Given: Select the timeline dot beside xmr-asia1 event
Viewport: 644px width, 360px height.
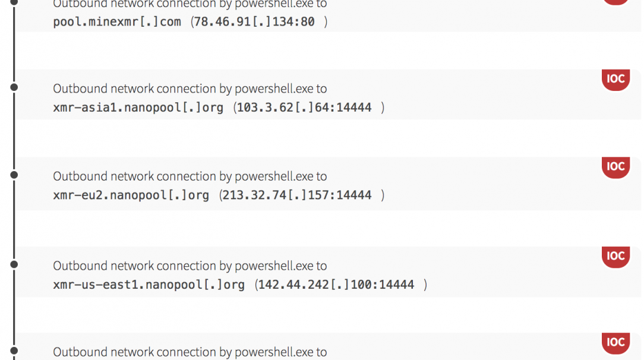Looking at the screenshot, I should pyautogui.click(x=14, y=87).
